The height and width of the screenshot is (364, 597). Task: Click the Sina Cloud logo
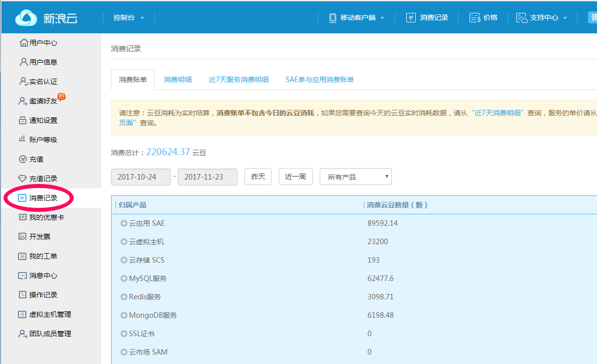point(46,17)
